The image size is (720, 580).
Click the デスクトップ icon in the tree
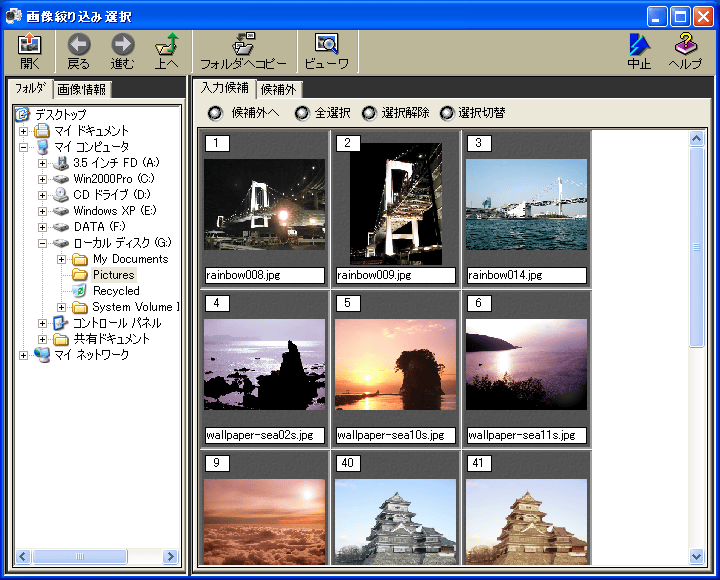(22, 114)
